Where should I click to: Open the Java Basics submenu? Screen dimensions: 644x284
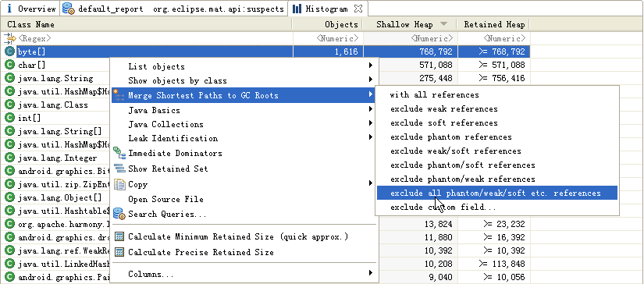(244, 110)
